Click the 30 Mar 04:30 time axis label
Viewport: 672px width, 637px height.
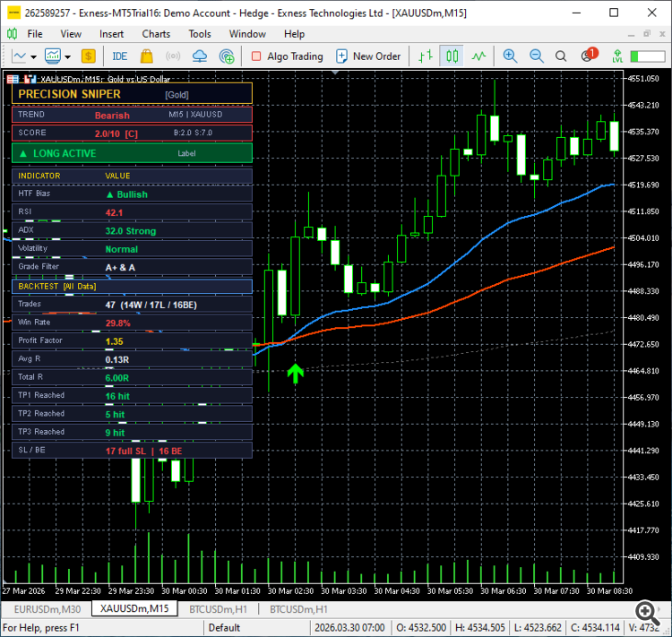click(397, 590)
